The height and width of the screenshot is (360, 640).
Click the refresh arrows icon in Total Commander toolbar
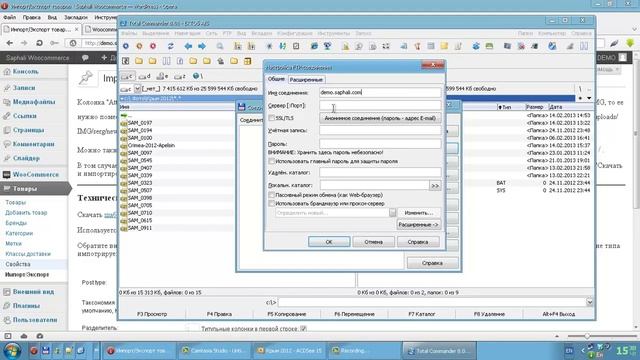[x=170, y=46]
